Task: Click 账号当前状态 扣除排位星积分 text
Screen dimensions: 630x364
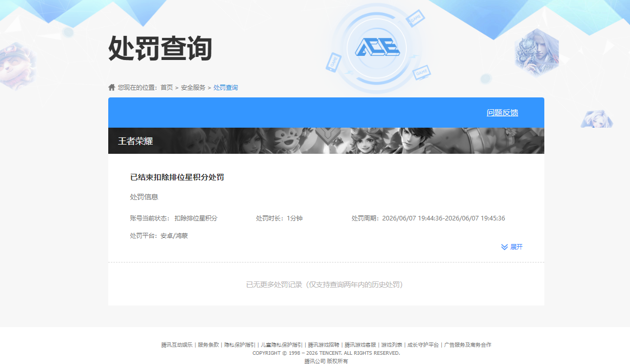Action: (174, 218)
